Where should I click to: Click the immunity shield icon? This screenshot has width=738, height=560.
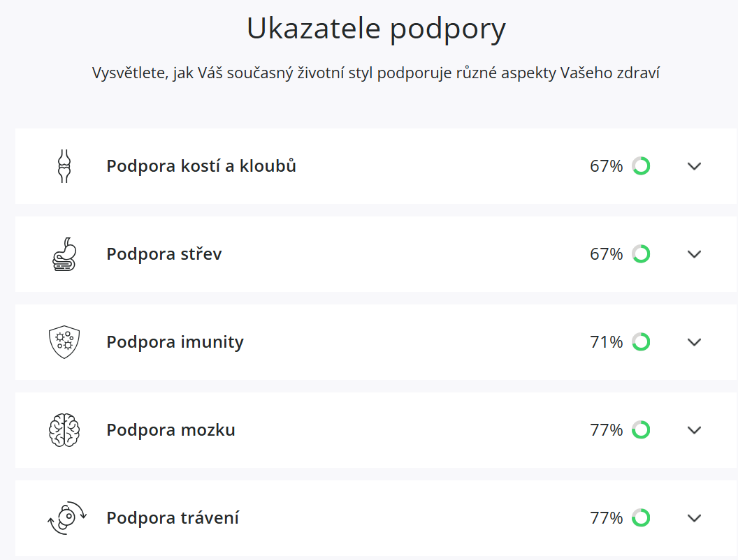coord(64,342)
